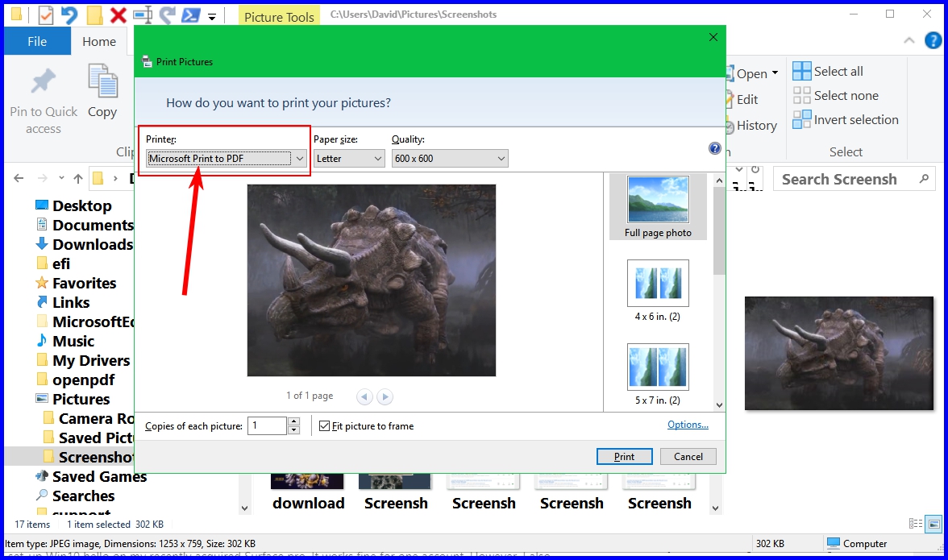
Task: Click the Back navigation arrow
Action: 19,178
